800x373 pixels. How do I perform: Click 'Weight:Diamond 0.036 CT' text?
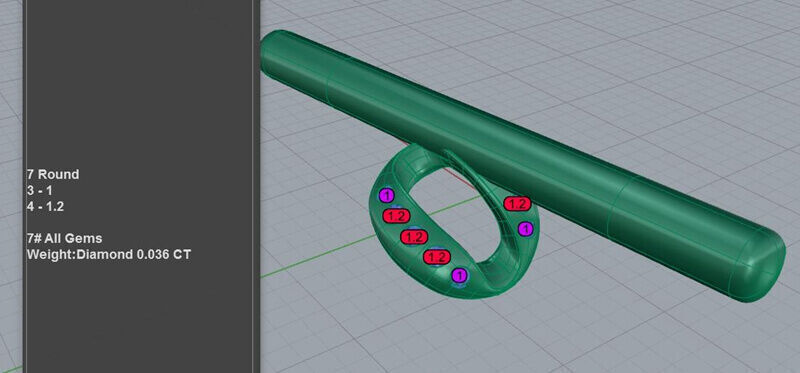pyautogui.click(x=109, y=254)
